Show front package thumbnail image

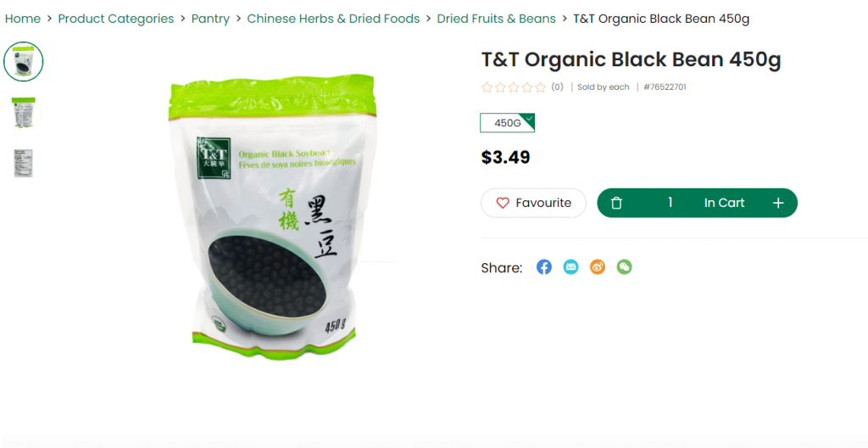pos(23,62)
